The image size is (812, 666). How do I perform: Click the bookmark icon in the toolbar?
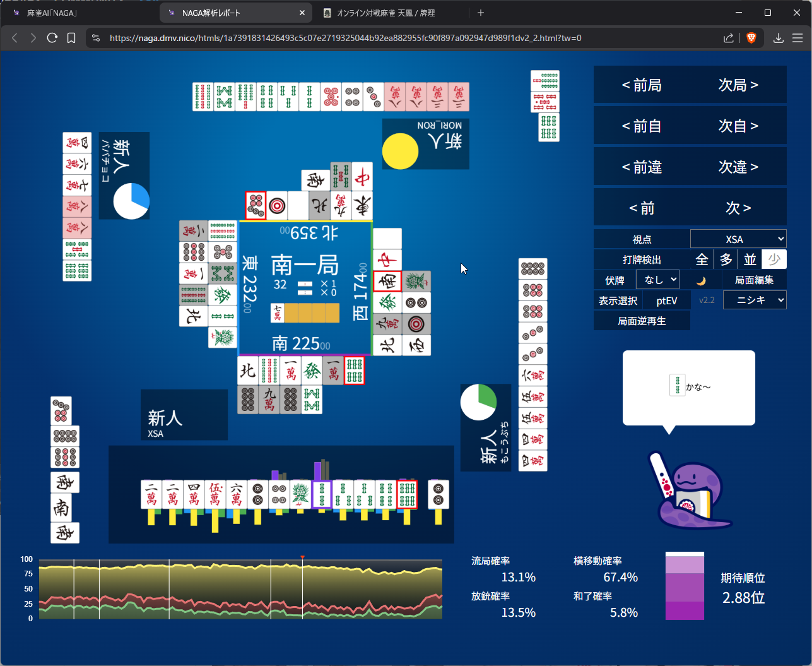coord(71,38)
